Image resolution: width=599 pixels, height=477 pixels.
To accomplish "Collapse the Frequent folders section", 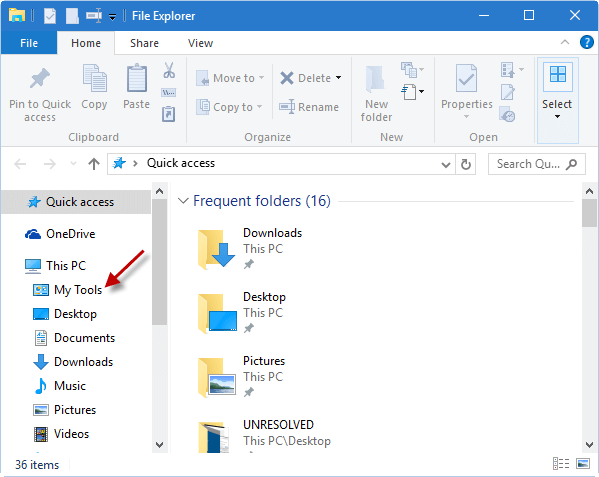I will click(183, 201).
